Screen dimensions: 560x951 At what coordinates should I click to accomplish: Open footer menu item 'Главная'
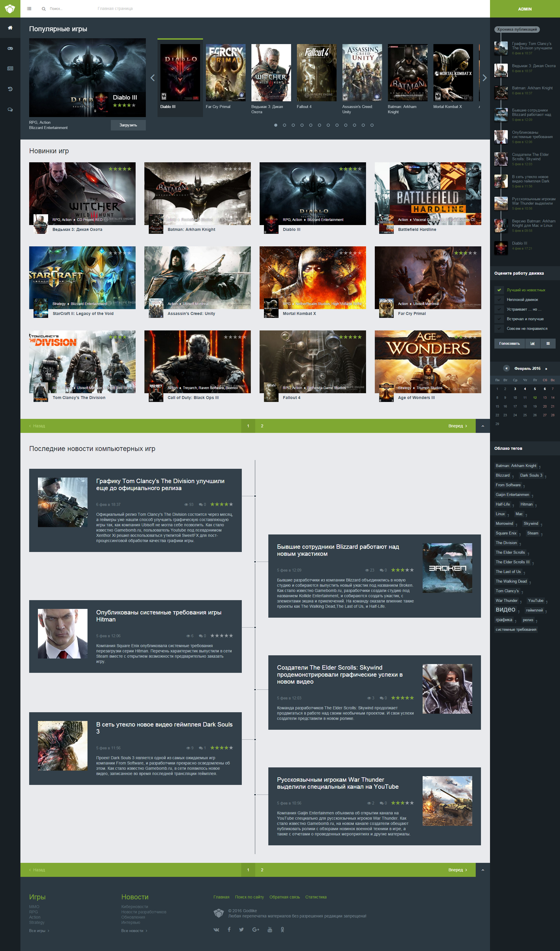point(221,897)
